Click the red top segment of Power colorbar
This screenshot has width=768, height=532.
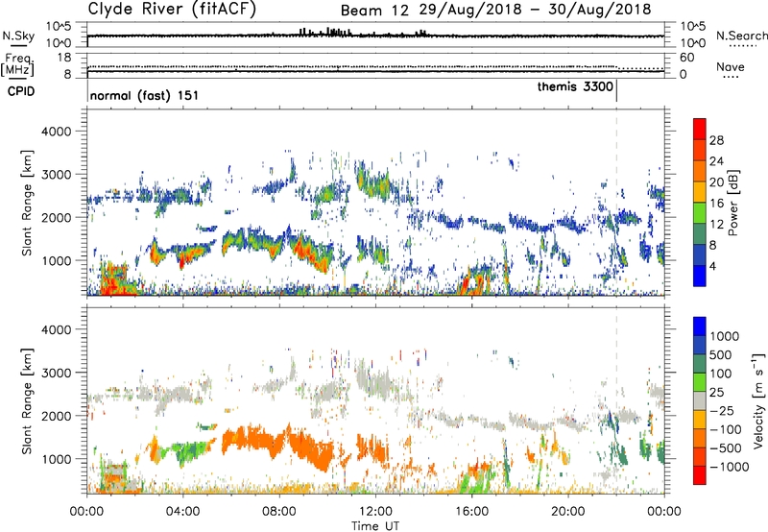(700, 129)
